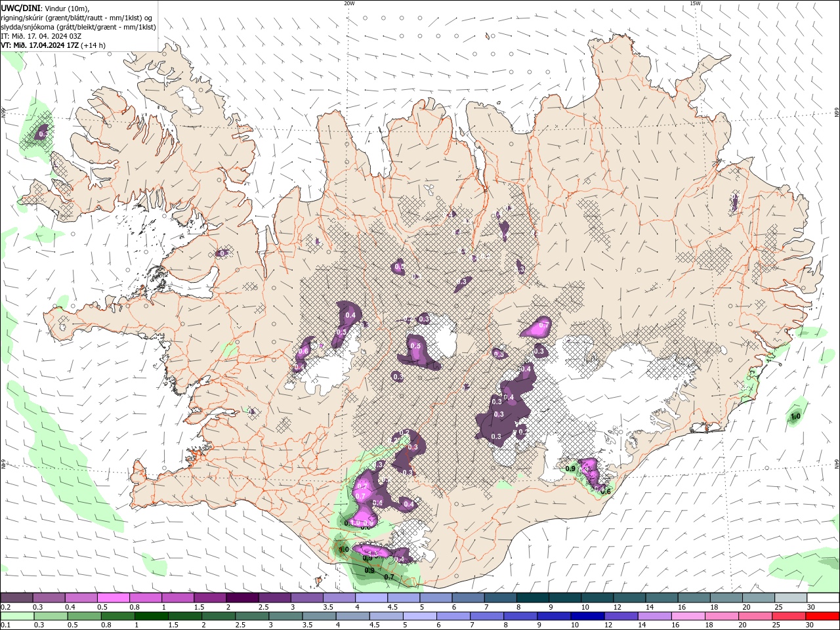Screen dimensions: 840x630
Task: Click the bold 'VT: Mið. 17.04.2024 17Z' valid time
Action: click(x=40, y=45)
